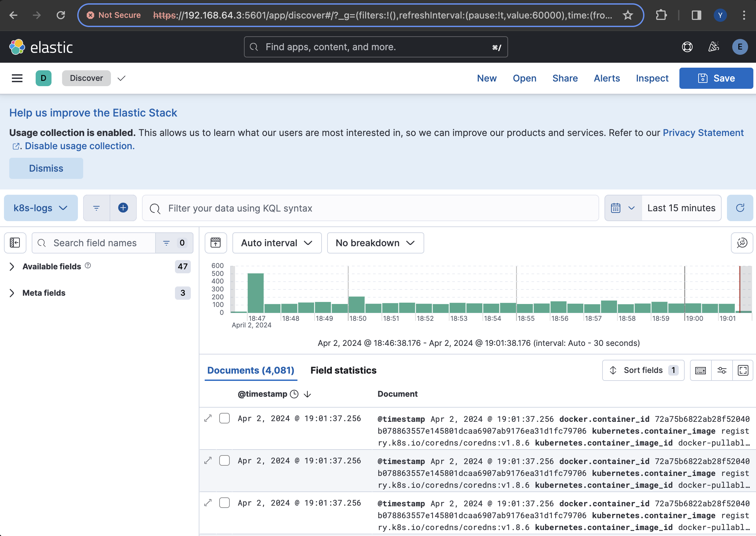Open the D space selector
Image resolution: width=756 pixels, height=536 pixels.
tap(44, 78)
